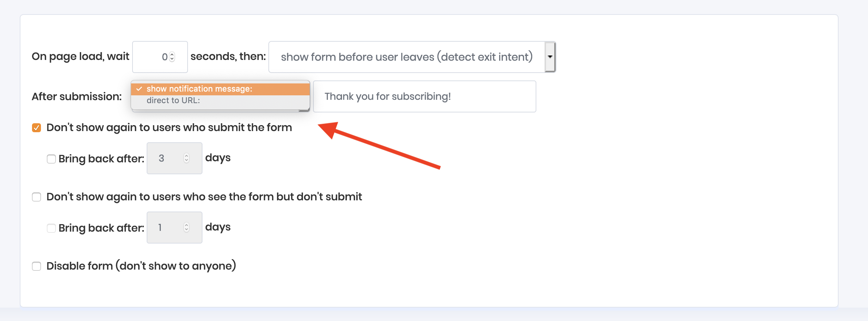
Task: Click down arrow on the 3 days stepper
Action: tap(186, 161)
